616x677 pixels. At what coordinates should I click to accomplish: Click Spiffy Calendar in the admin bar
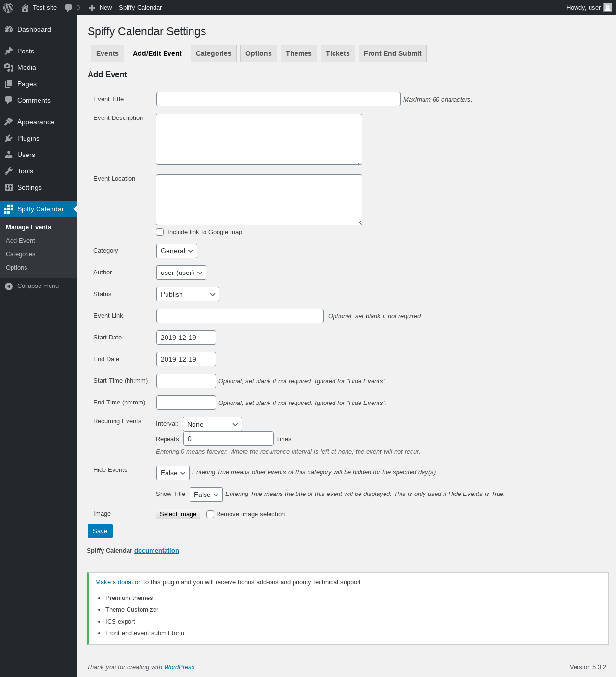141,8
